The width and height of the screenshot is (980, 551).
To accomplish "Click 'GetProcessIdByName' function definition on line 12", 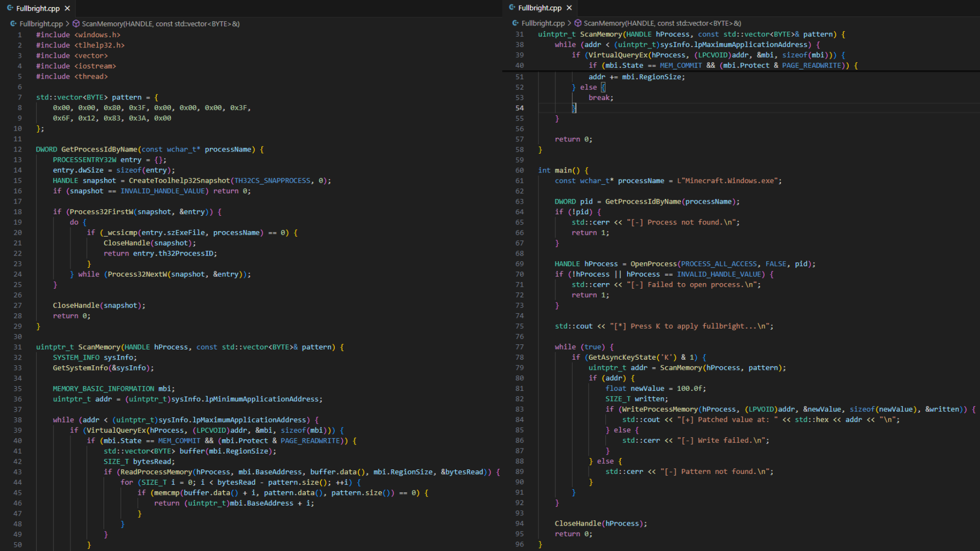I will (x=99, y=149).
